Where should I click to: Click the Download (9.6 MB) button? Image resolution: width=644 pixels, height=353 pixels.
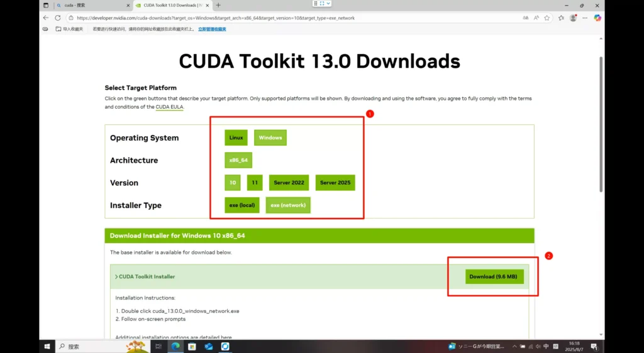[494, 276]
